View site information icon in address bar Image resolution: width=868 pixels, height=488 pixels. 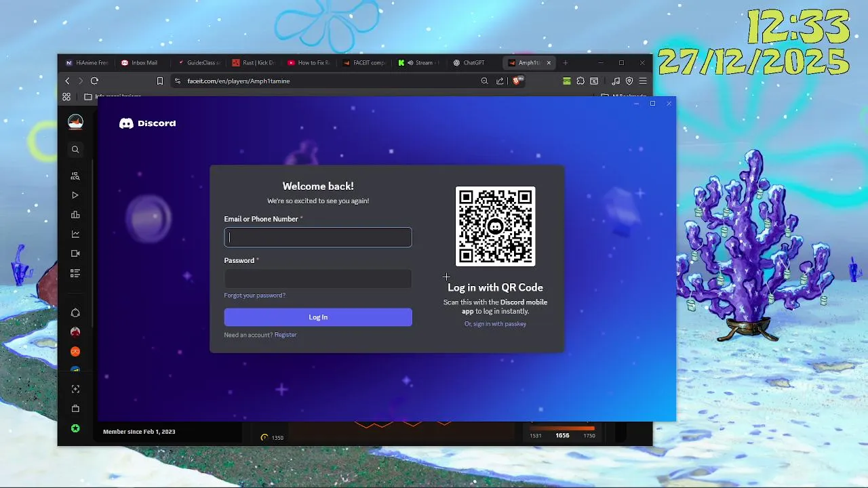pos(178,81)
